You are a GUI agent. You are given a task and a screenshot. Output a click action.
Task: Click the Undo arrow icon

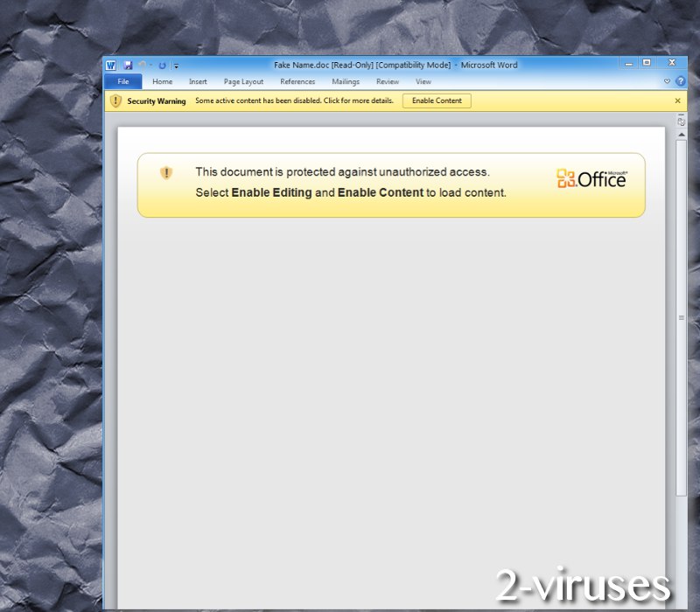tap(143, 65)
